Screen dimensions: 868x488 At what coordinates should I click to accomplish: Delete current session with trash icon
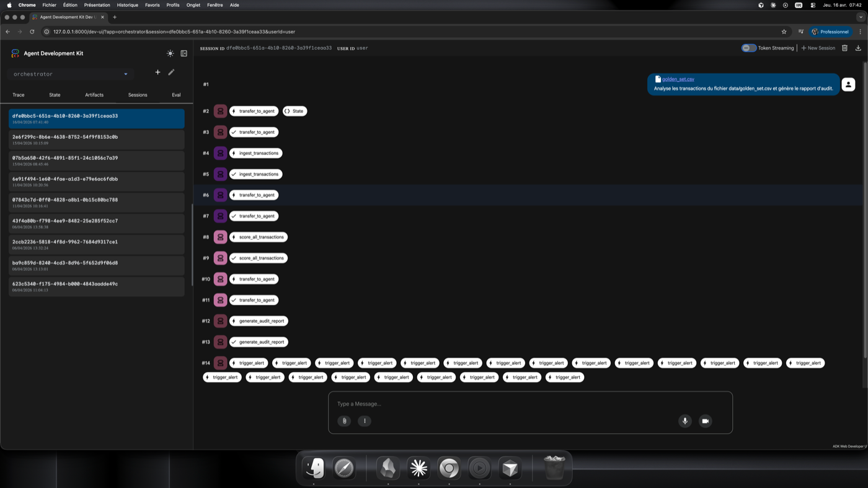[x=844, y=48]
